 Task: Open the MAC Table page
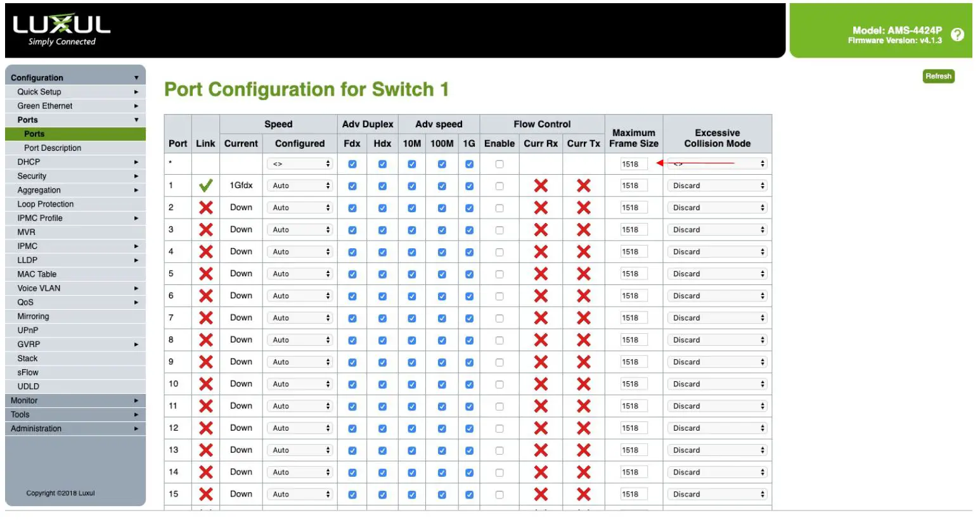tap(75, 274)
